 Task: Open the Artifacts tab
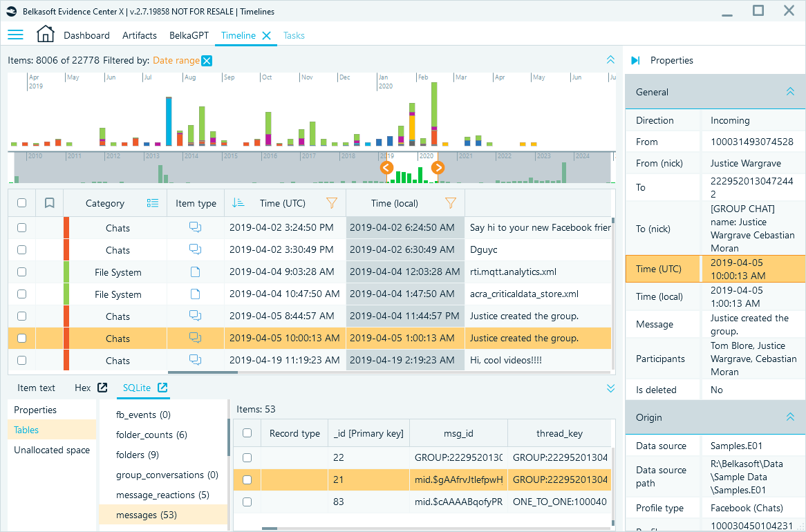coord(140,35)
